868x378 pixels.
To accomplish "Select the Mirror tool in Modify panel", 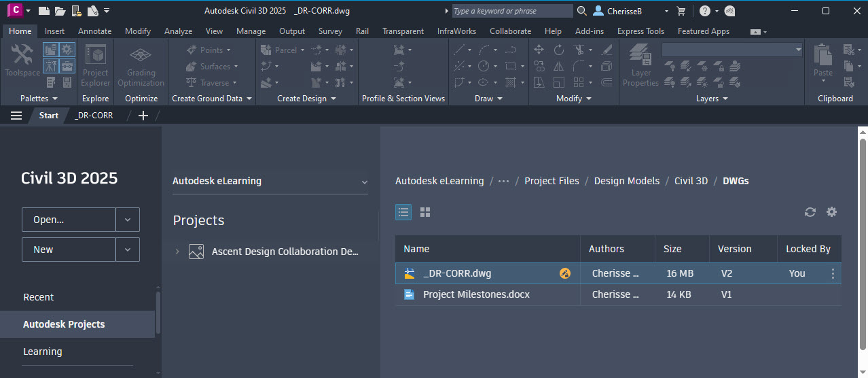I will 558,66.
